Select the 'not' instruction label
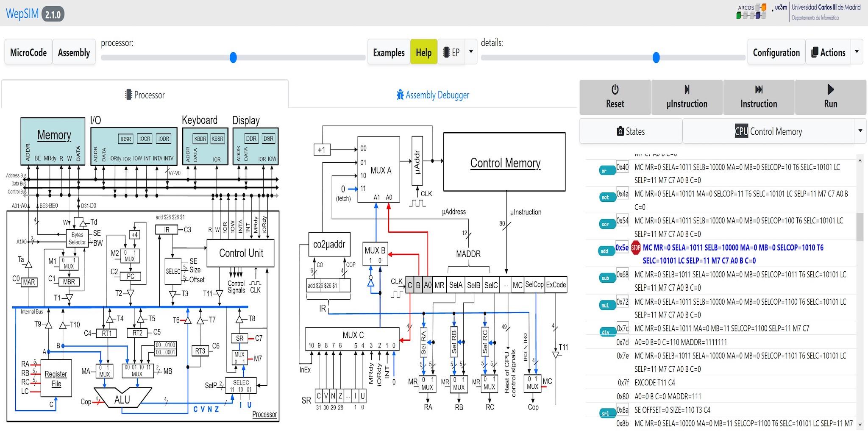Screen dimensions: 868x434 [606, 197]
